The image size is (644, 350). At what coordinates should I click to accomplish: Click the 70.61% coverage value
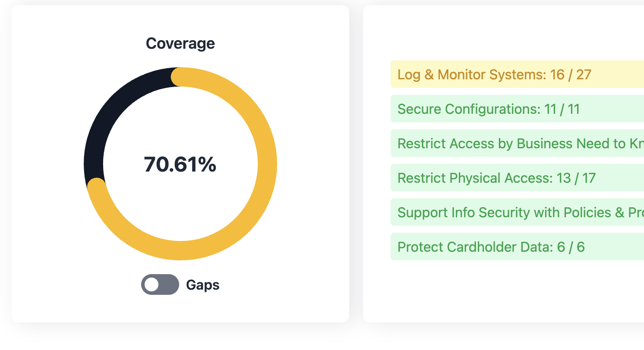pyautogui.click(x=180, y=165)
